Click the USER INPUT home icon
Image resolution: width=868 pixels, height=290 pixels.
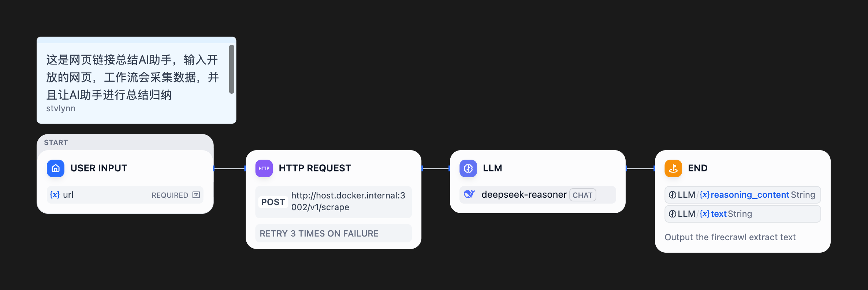click(55, 168)
